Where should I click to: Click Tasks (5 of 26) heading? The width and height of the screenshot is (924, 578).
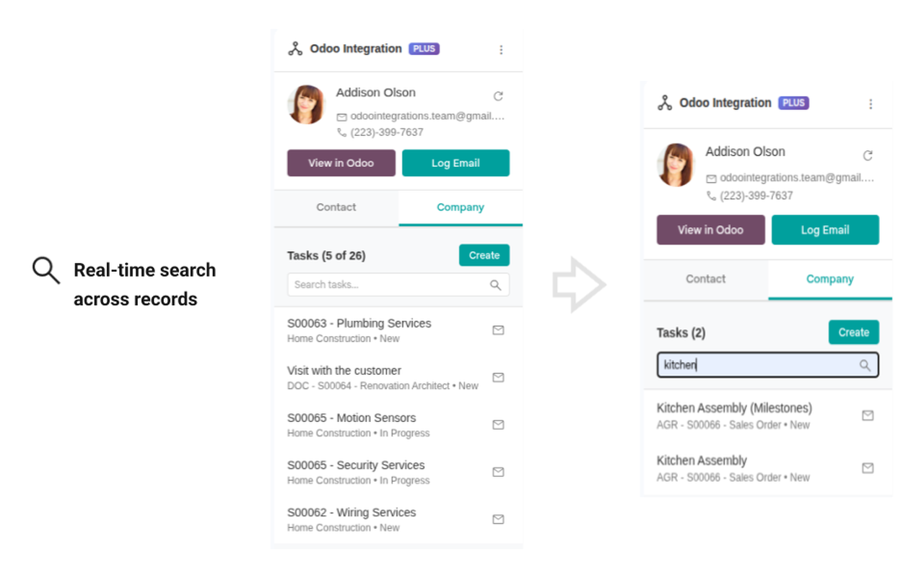click(x=326, y=256)
